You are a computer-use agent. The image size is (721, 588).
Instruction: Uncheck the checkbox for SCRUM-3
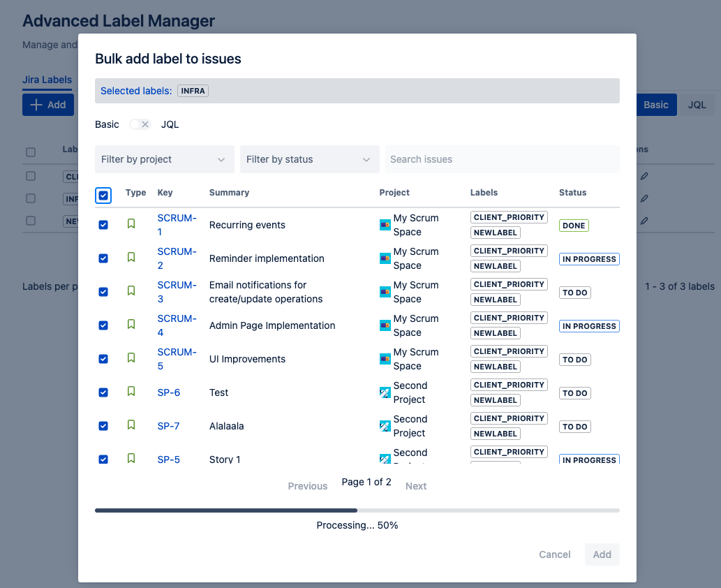[x=103, y=292]
